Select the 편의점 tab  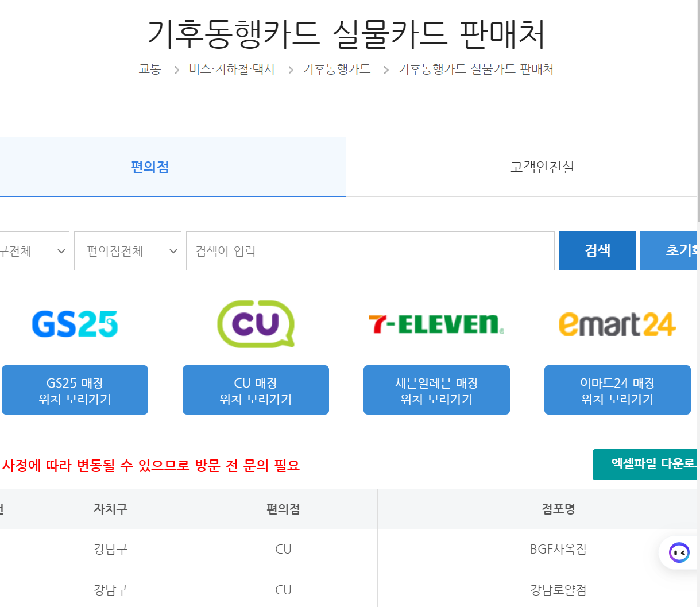(x=149, y=167)
